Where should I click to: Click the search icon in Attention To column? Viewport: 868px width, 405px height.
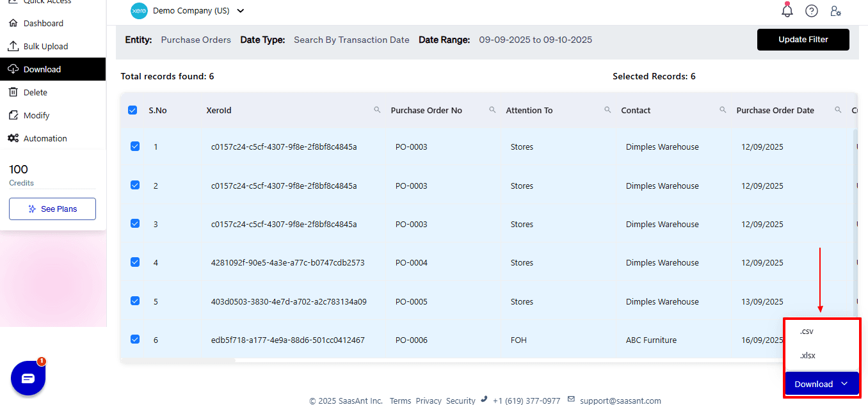pyautogui.click(x=608, y=110)
